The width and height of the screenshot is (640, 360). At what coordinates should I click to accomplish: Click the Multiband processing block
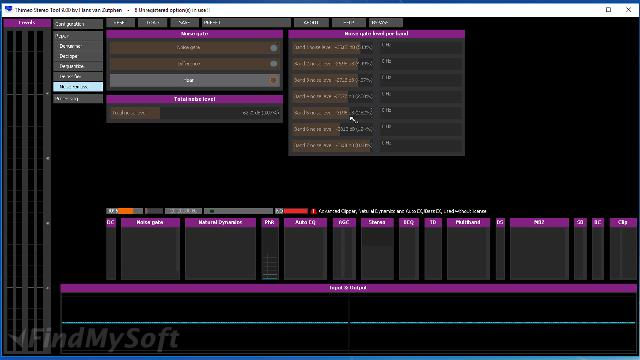(468, 249)
